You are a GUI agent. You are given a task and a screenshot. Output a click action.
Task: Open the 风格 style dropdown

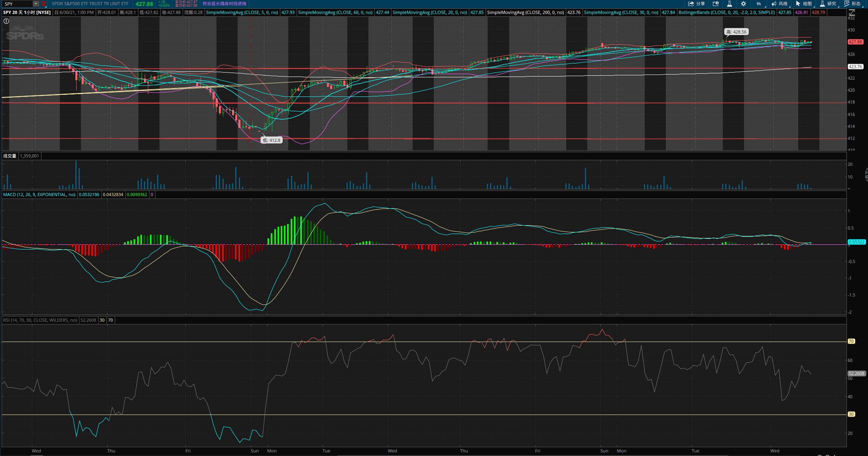pos(780,4)
